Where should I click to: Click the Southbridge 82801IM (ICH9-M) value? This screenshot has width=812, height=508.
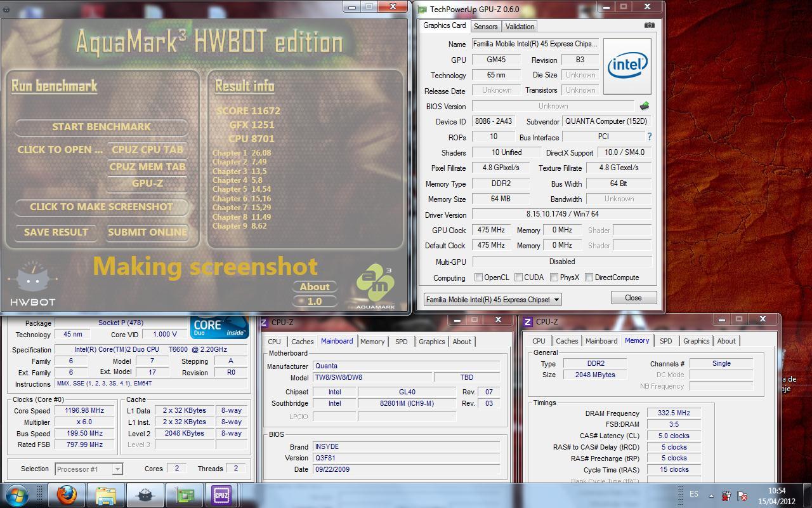tap(407, 403)
